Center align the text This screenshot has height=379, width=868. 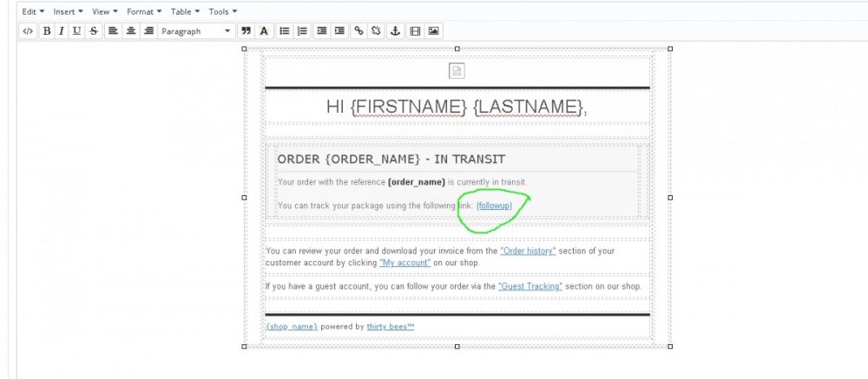pyautogui.click(x=130, y=31)
